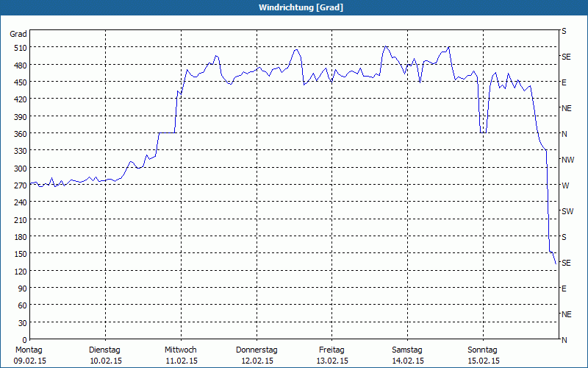
Task: Click the 300 value on the left axis
Action: pyautogui.click(x=21, y=169)
